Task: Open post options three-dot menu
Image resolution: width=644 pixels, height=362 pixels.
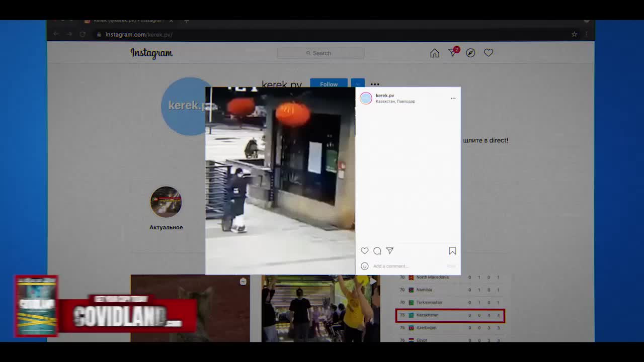Action: pyautogui.click(x=453, y=98)
